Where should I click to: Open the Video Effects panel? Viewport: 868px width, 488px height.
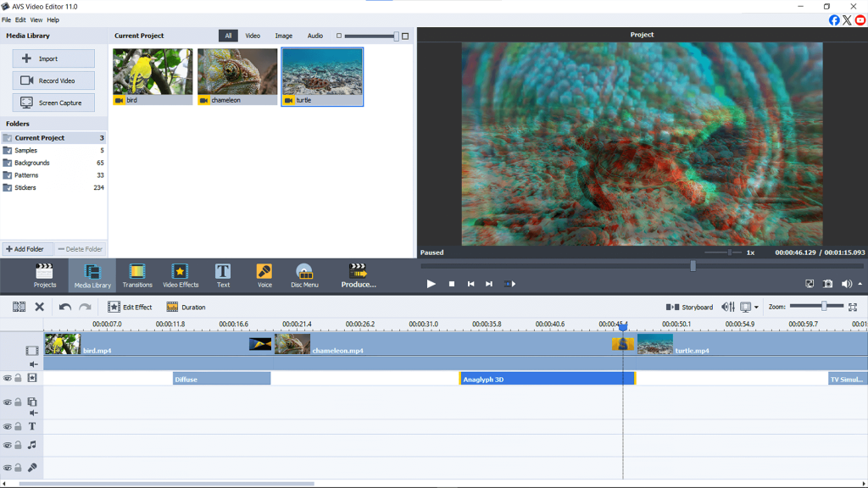pyautogui.click(x=179, y=274)
